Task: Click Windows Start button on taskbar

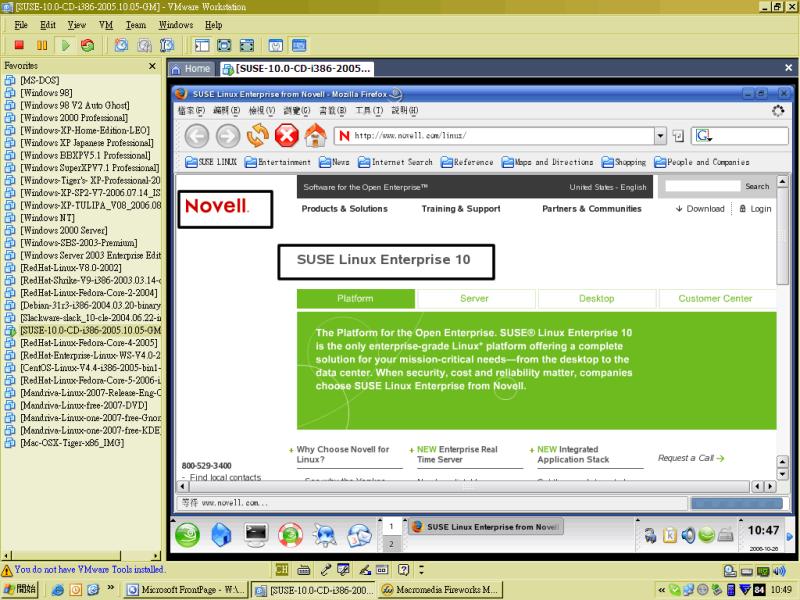Action: [x=20, y=589]
